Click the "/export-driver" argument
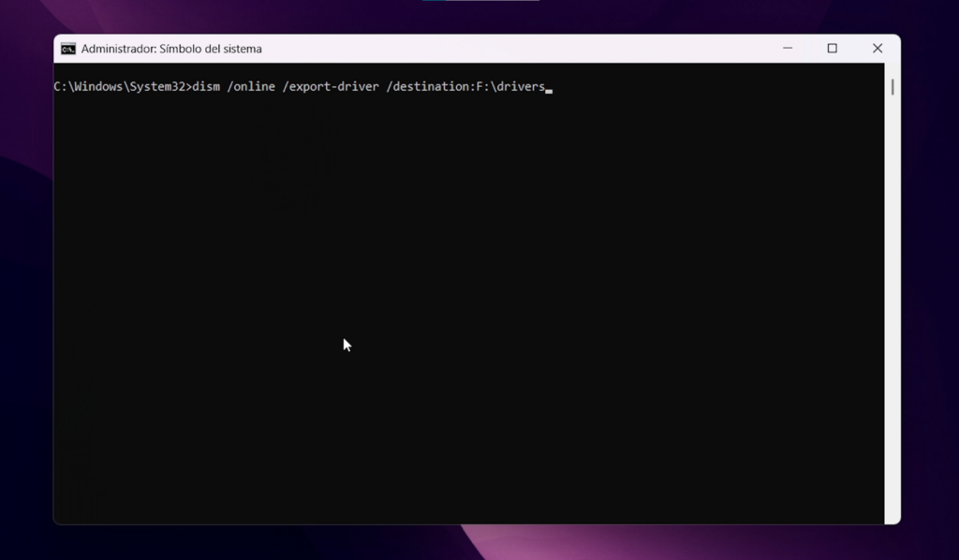The width and height of the screenshot is (959, 560). (x=331, y=87)
